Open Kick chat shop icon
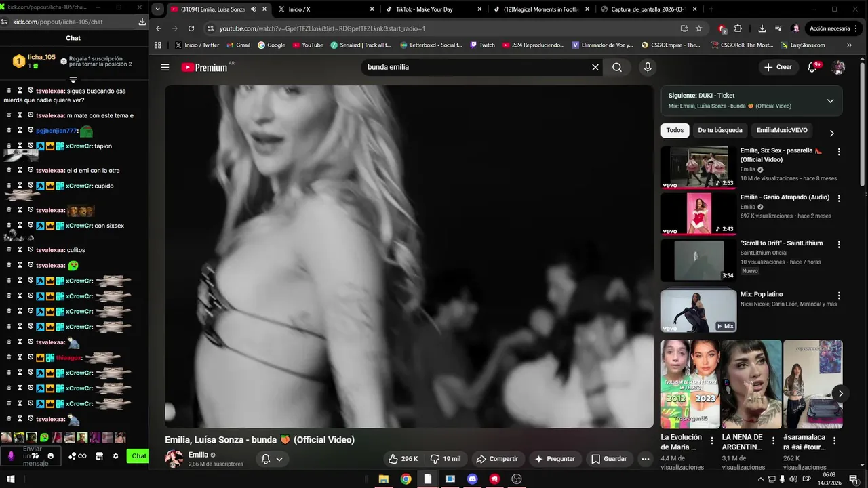Viewport: 868px width, 488px height. pos(99,456)
